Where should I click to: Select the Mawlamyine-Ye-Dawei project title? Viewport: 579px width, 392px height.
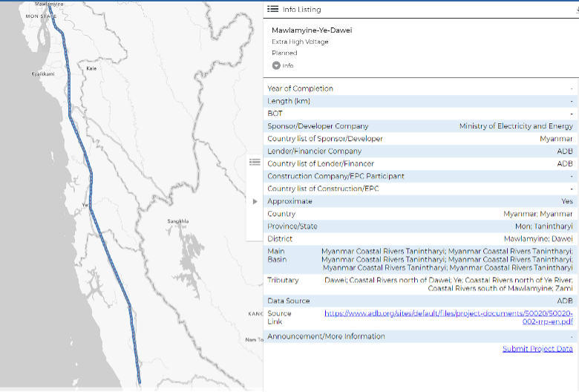pos(312,30)
